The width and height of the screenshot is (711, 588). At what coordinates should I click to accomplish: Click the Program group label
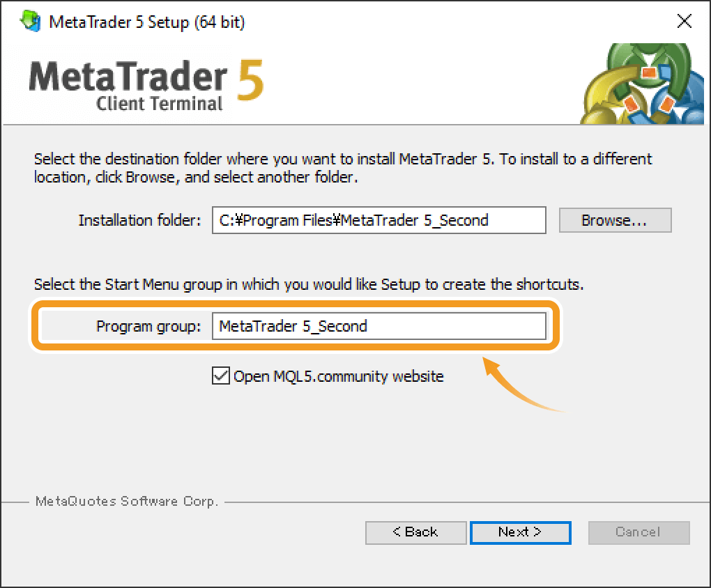(148, 326)
